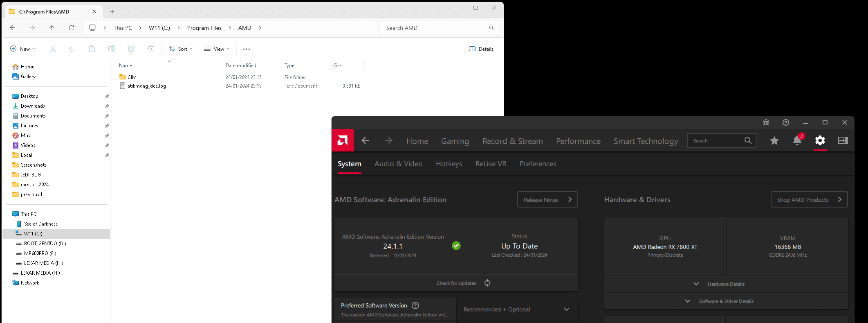
Task: Open Downloads in Explorer sidebar
Action: 33,106
